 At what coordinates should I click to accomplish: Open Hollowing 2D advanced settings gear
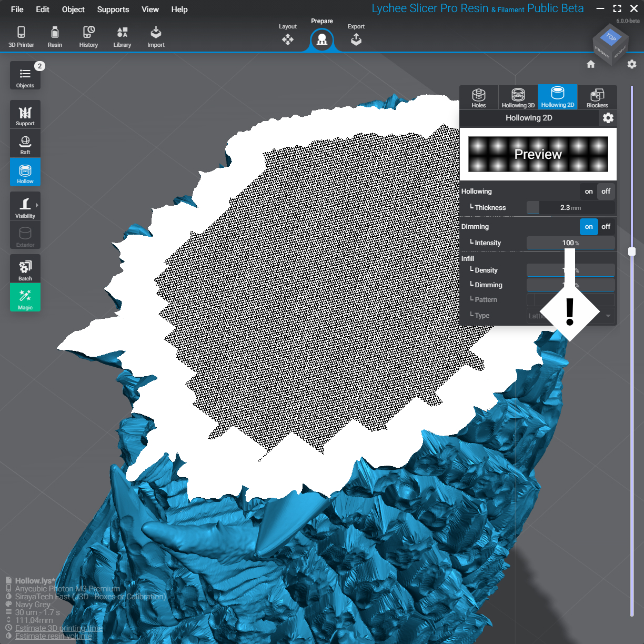608,118
